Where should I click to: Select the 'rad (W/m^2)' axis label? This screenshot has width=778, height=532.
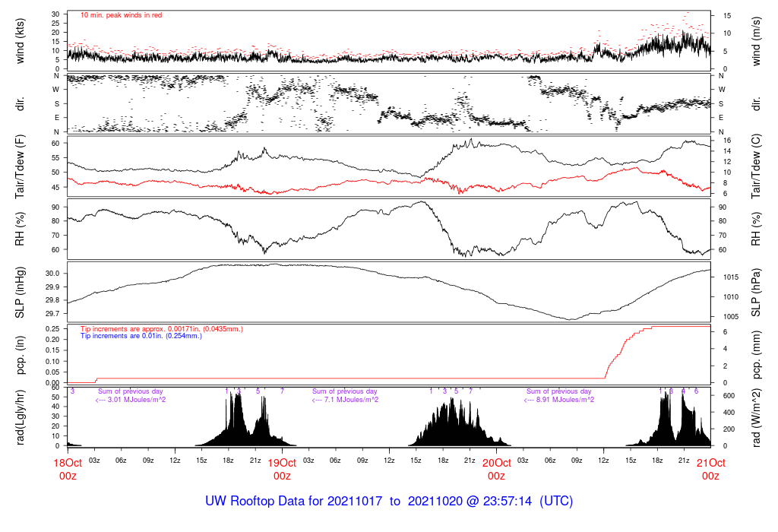pos(756,417)
